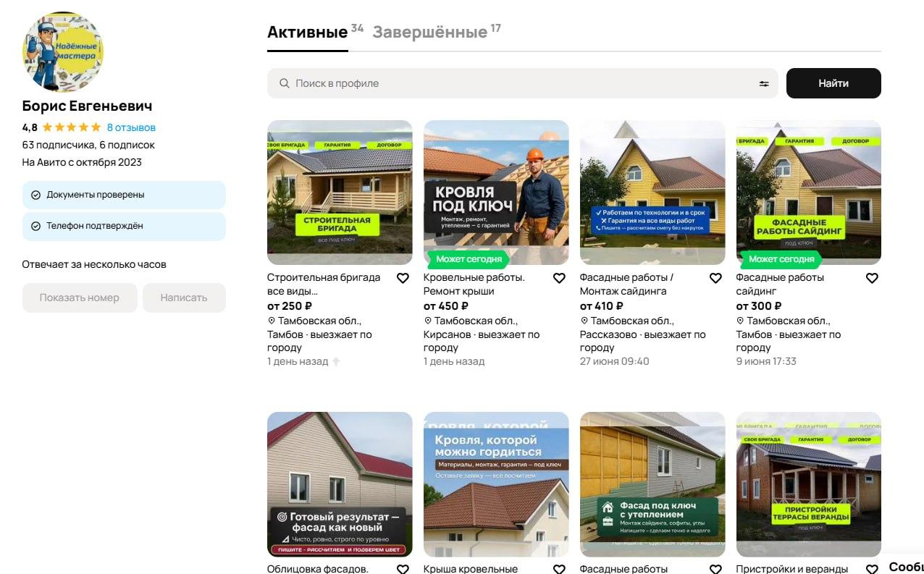Open the Активные listings tab
Image resolution: width=924 pixels, height=574 pixels.
pos(307,32)
